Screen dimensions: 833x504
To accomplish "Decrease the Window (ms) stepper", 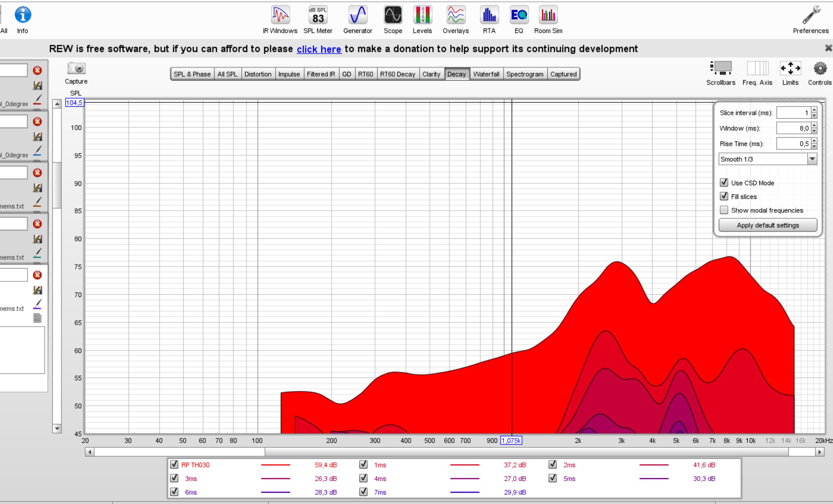I will click(x=814, y=132).
